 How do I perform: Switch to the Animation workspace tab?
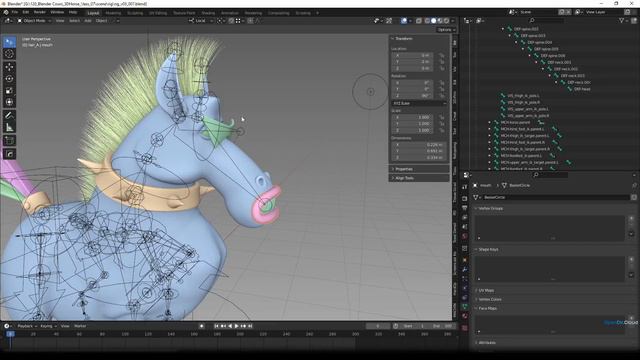click(229, 13)
